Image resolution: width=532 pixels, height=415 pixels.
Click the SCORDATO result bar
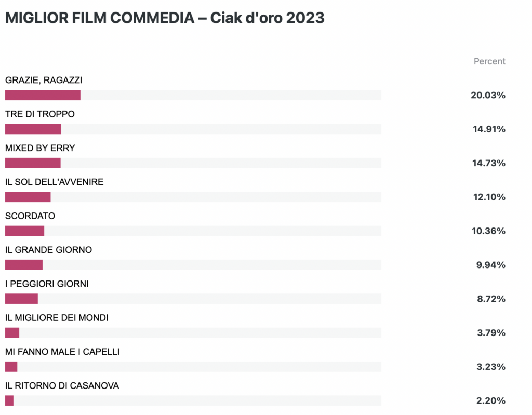pyautogui.click(x=193, y=231)
